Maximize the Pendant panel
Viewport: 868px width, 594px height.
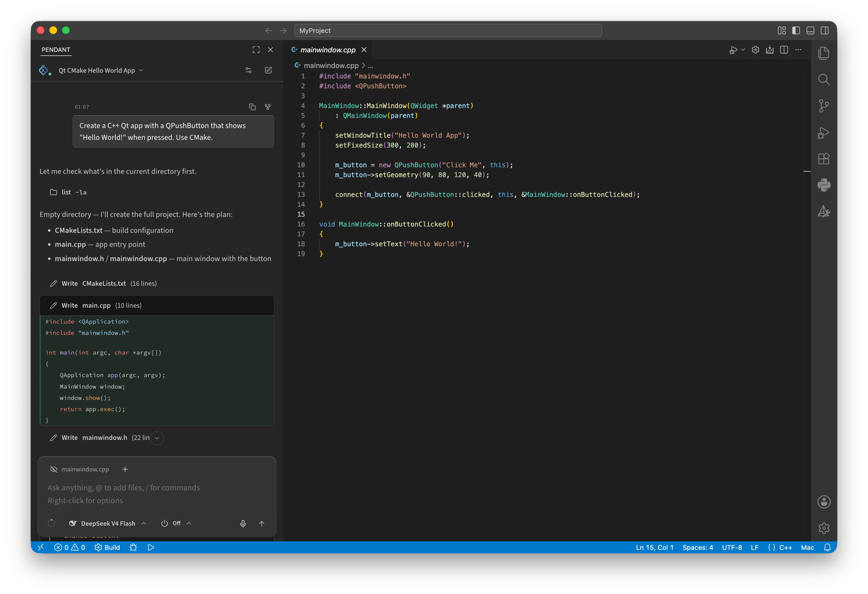(x=256, y=50)
